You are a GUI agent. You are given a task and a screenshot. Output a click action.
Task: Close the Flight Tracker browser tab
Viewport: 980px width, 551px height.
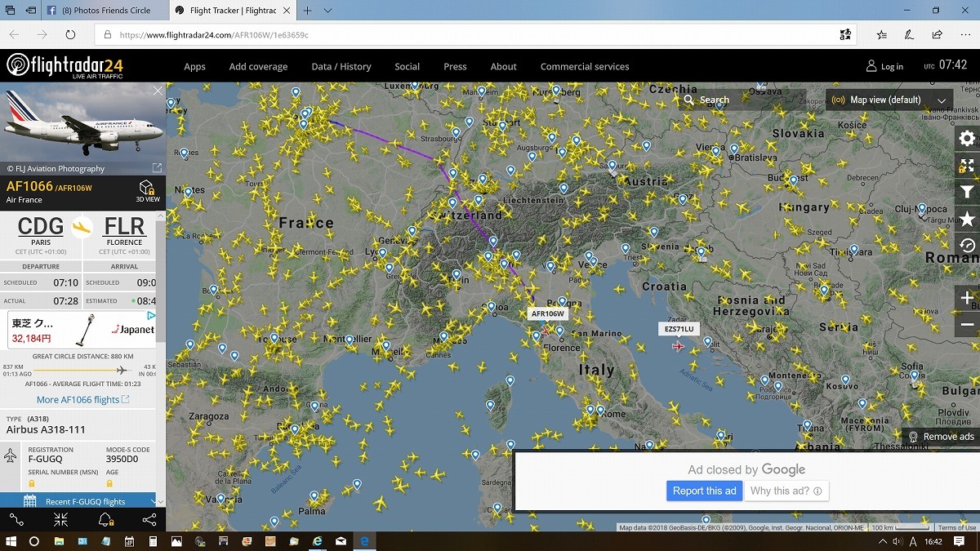point(287,11)
